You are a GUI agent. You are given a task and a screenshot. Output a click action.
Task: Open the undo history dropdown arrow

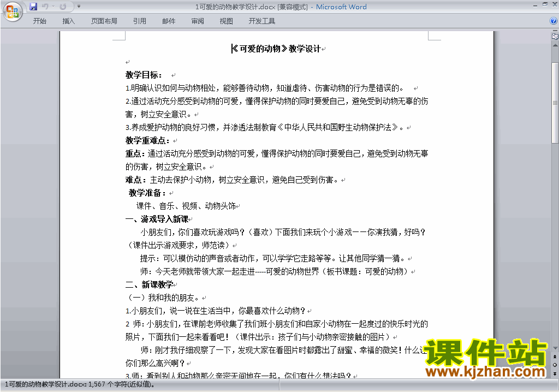click(x=53, y=7)
